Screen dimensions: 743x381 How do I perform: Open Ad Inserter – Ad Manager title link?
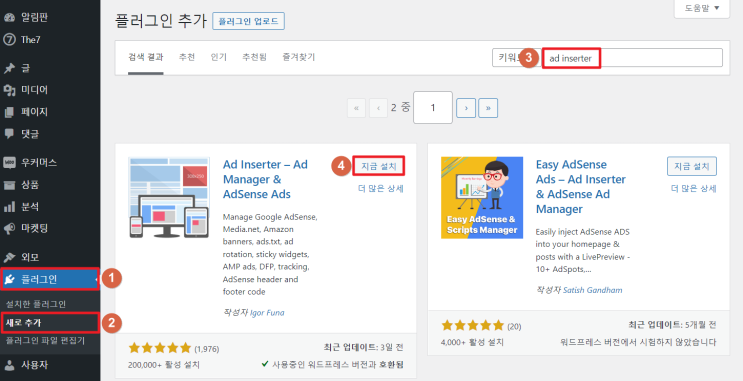point(265,179)
